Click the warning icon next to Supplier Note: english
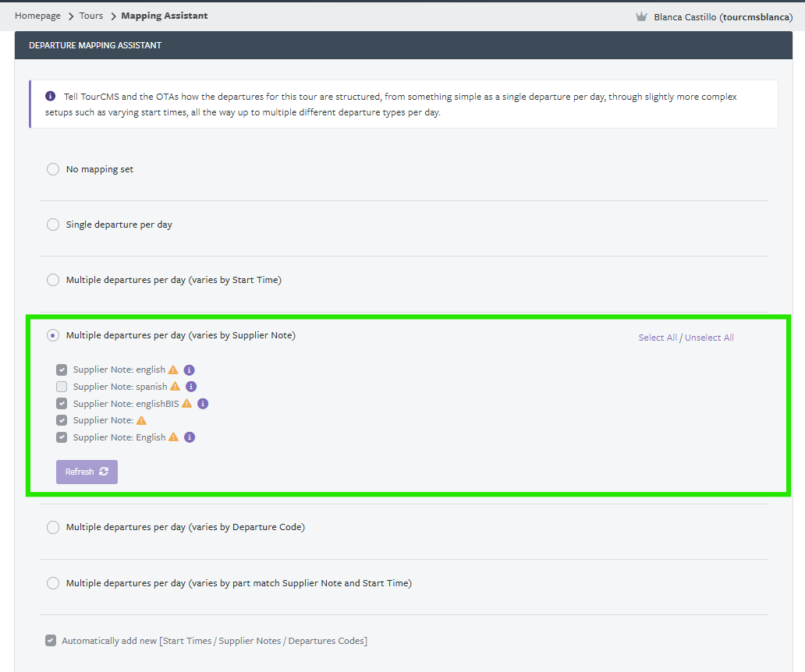Screen dimensions: 805x672 [x=173, y=370]
